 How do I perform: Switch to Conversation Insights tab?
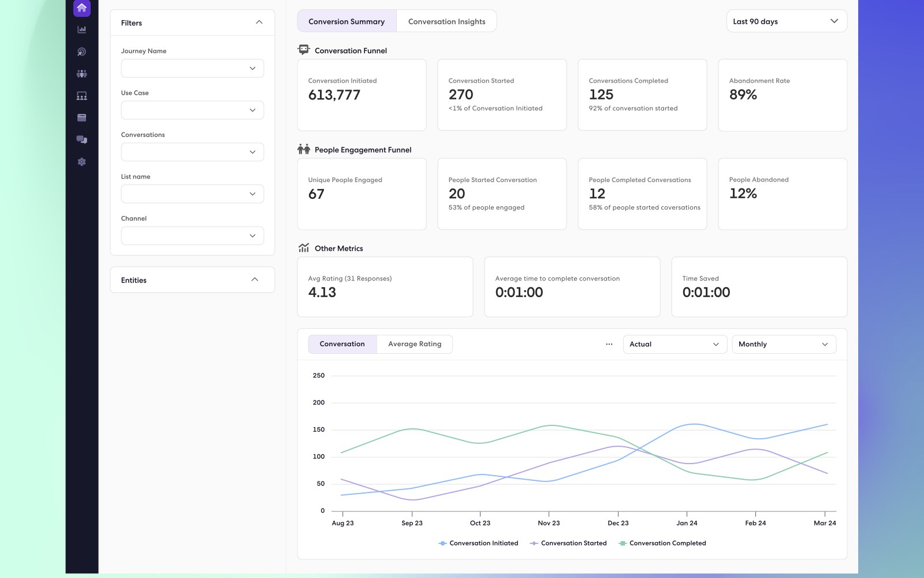click(x=446, y=21)
